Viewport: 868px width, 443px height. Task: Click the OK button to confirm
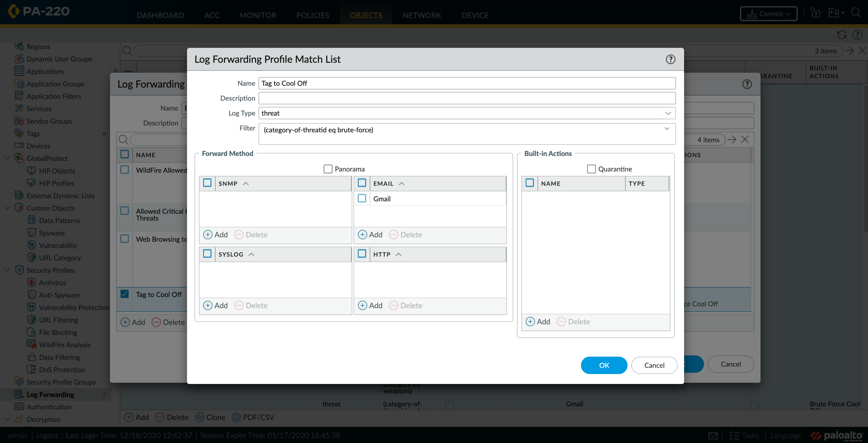(604, 365)
